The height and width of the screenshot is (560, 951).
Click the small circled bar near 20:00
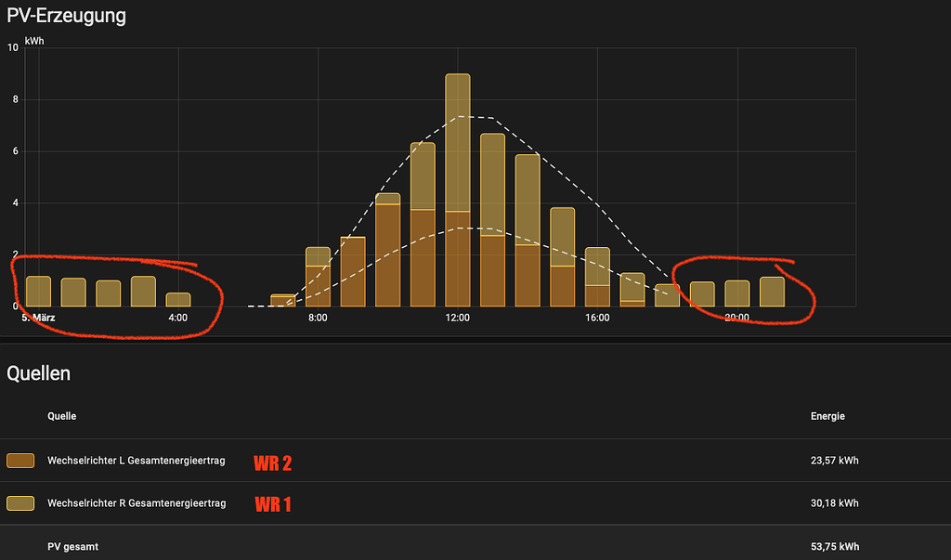point(737,293)
